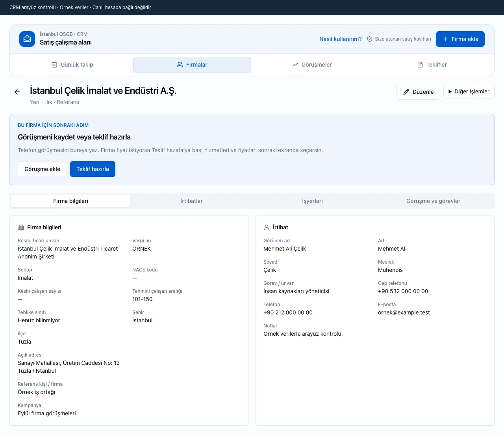This screenshot has height=435, width=504.
Task: Open the İşyerleri sub-tab
Action: [x=312, y=201]
